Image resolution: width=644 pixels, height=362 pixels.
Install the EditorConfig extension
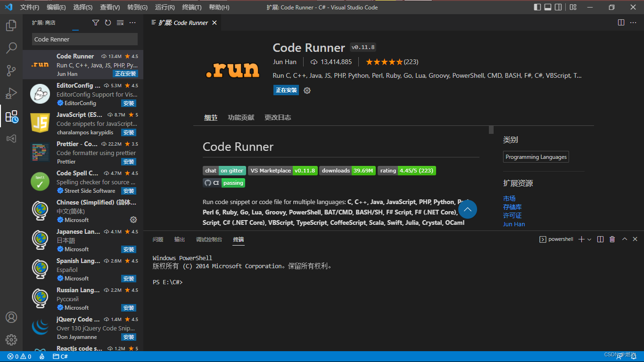(x=129, y=103)
